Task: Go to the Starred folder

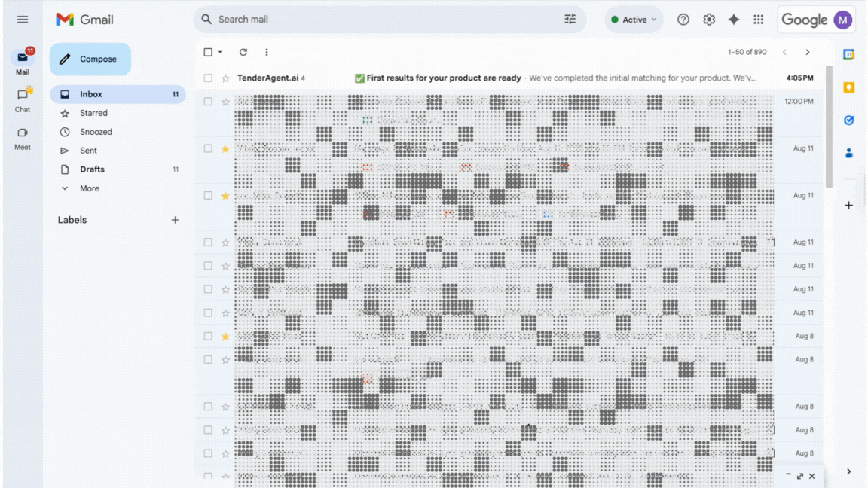Action: pyautogui.click(x=93, y=113)
